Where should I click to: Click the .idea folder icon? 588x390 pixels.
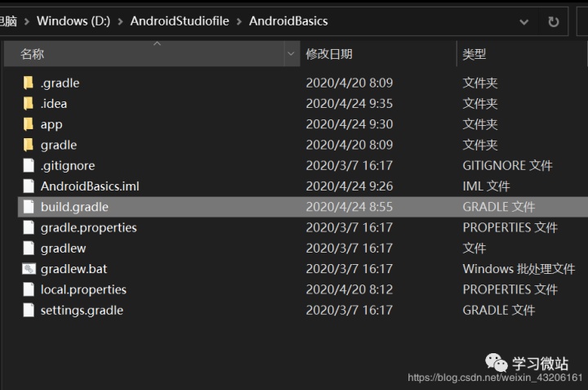point(28,104)
